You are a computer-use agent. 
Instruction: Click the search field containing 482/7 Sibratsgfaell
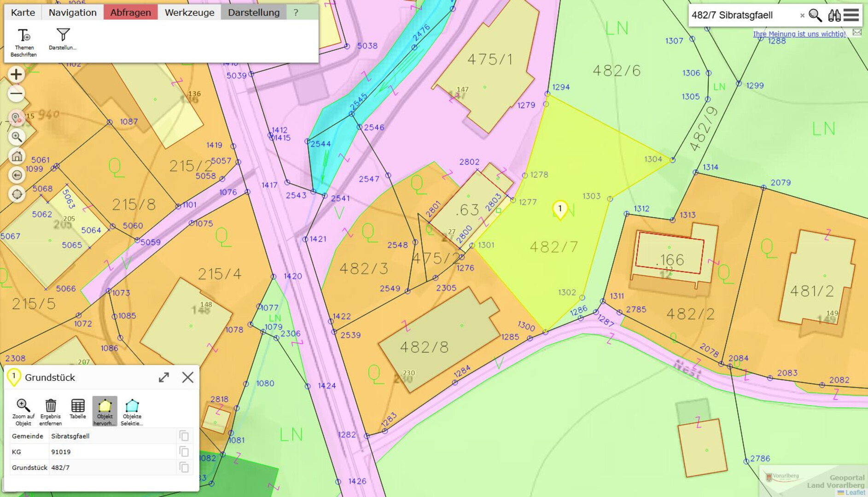tap(742, 15)
